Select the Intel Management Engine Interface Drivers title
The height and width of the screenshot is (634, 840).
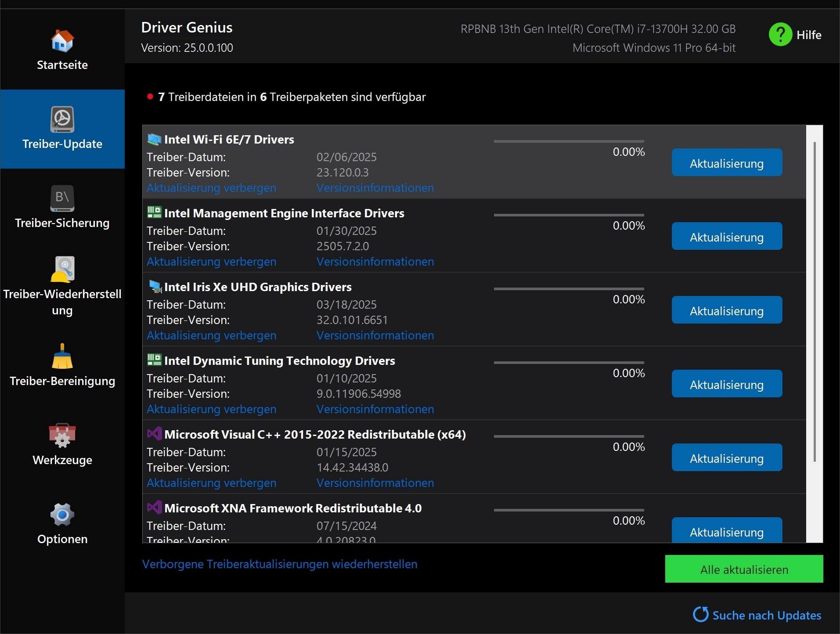pos(284,213)
